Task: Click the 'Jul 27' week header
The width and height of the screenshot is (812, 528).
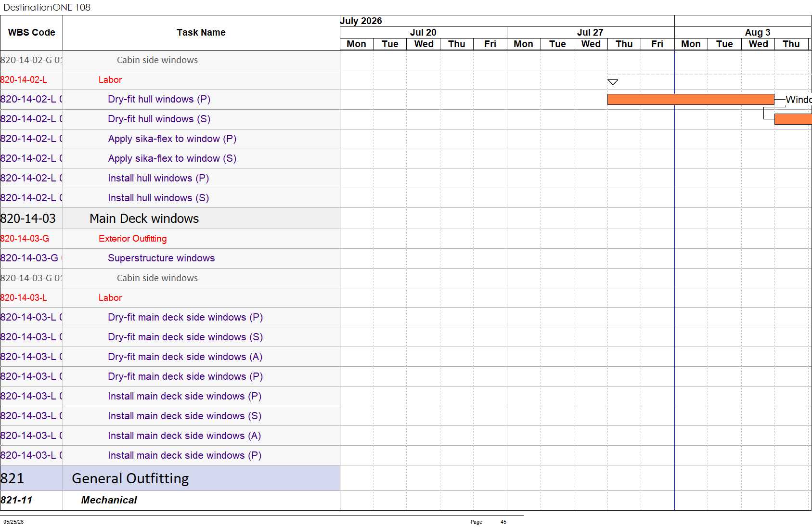Action: (590, 33)
